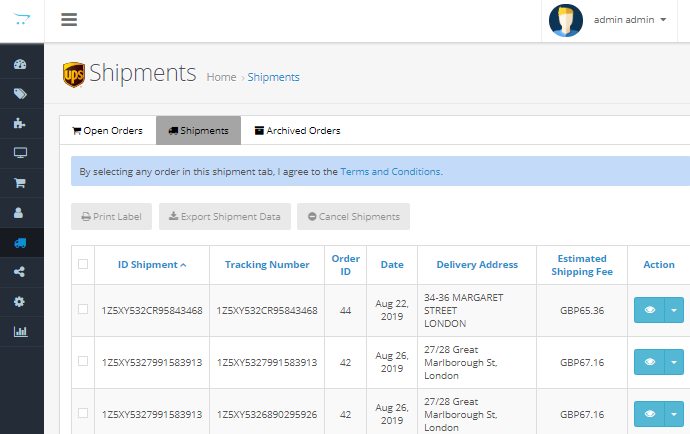Viewport: 690px width, 434px height.
Task: Open the OpenCart logo in the header
Action: [x=22, y=19]
